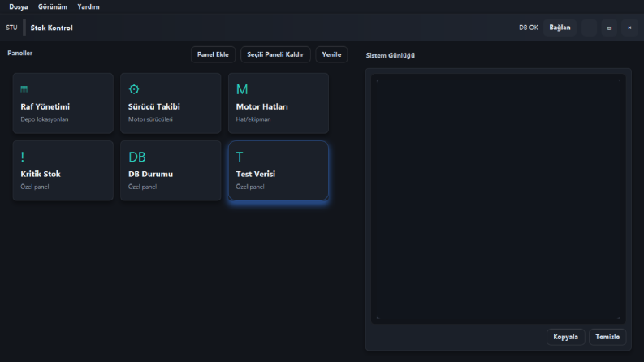Click the Hat/ekipman subtitle
This screenshot has width=644, height=362.
253,119
